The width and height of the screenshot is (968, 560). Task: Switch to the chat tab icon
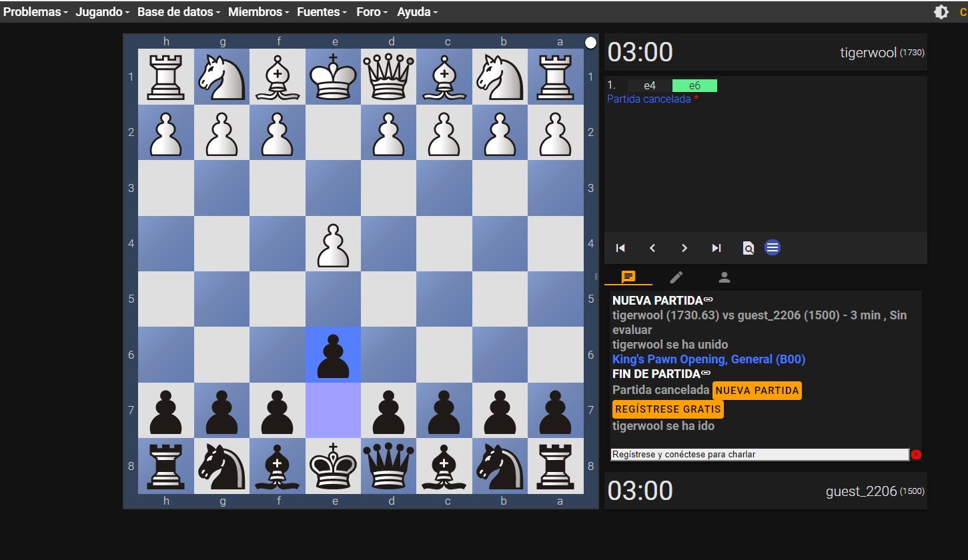coord(628,277)
